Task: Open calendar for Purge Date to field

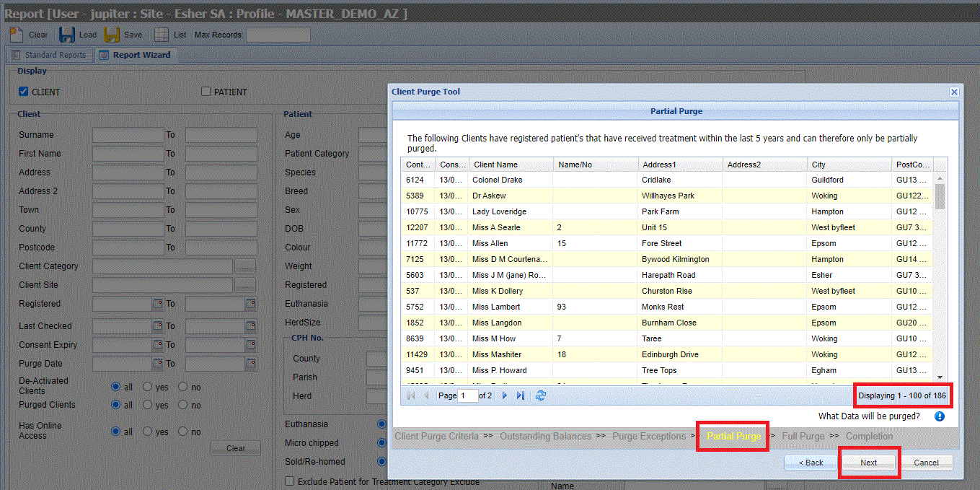Action: pyautogui.click(x=251, y=364)
